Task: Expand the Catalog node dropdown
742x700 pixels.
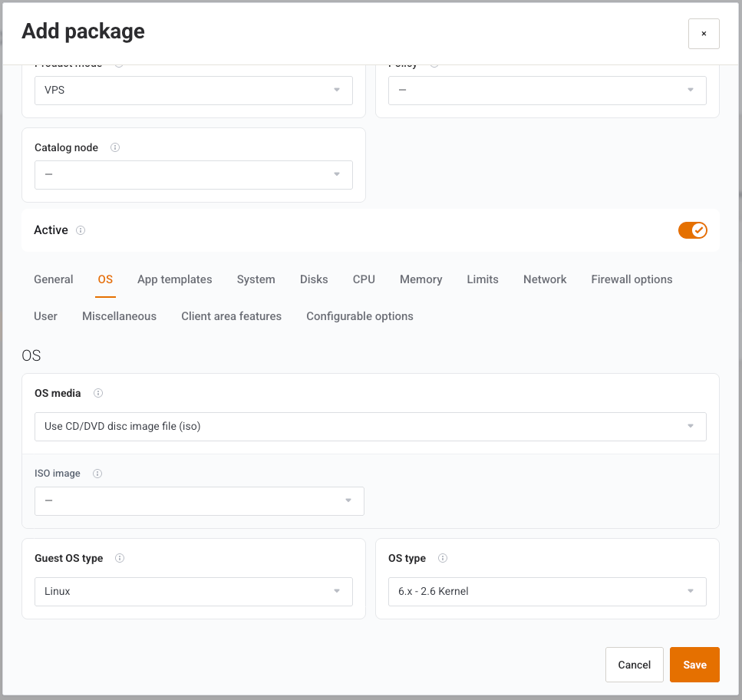Action: (193, 175)
